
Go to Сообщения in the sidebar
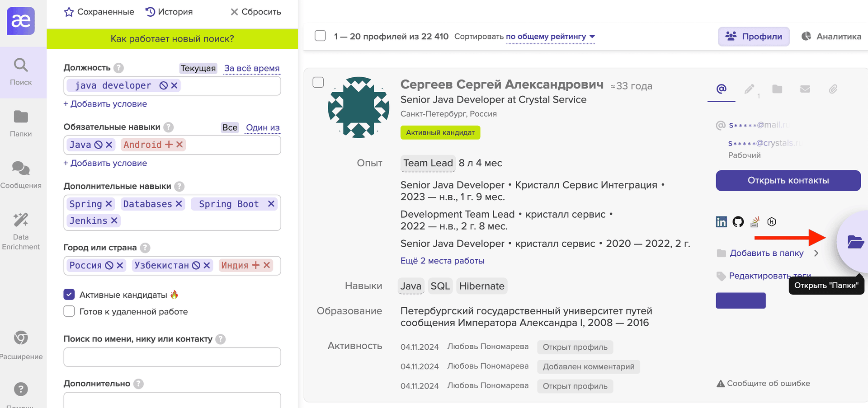point(21,175)
